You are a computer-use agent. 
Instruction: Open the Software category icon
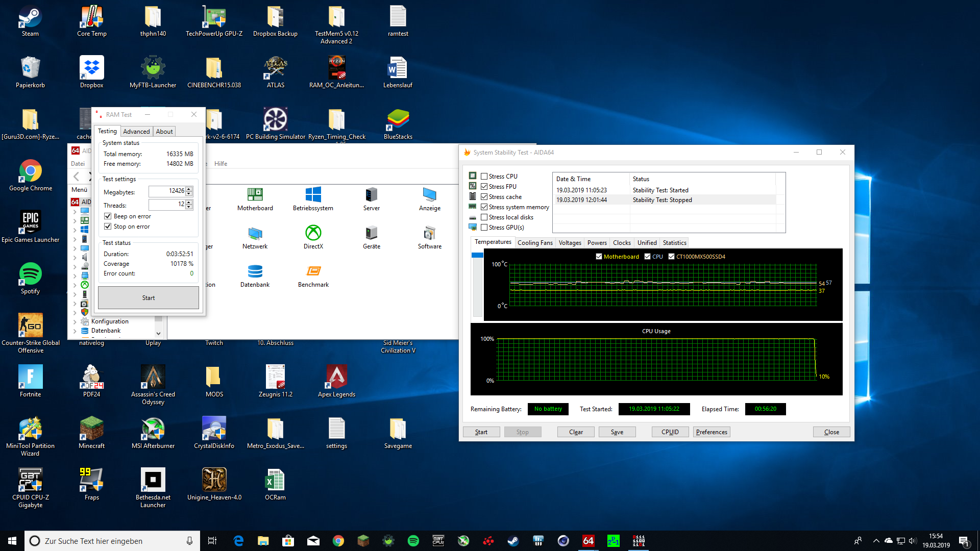[x=429, y=233]
